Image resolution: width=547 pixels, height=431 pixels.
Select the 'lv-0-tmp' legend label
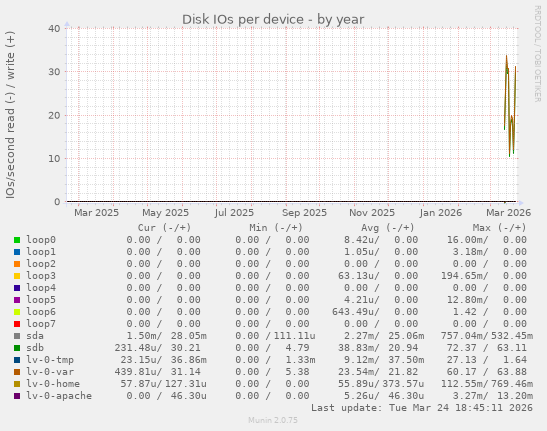[50, 360]
